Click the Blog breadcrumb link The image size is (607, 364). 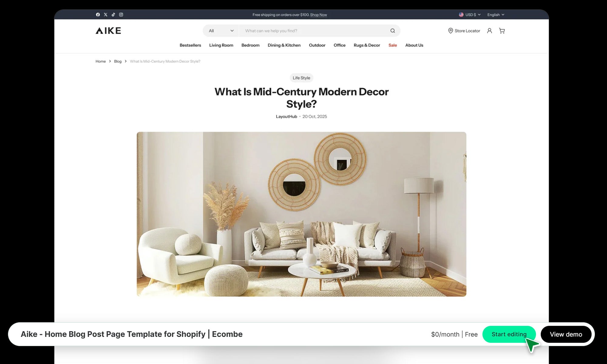tap(118, 61)
